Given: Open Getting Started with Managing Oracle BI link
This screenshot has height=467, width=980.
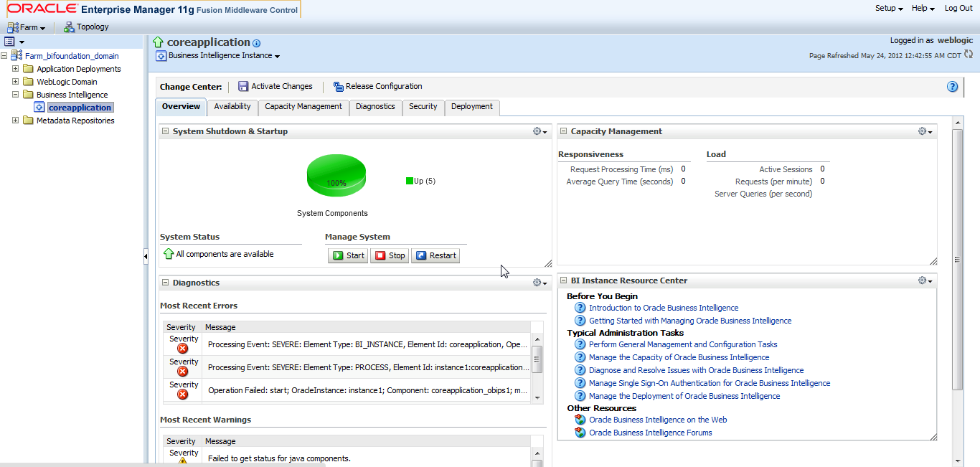Looking at the screenshot, I should (690, 321).
